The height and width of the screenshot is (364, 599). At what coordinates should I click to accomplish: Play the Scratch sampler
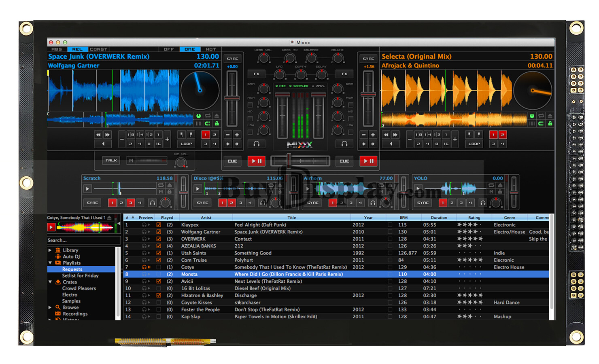click(87, 188)
